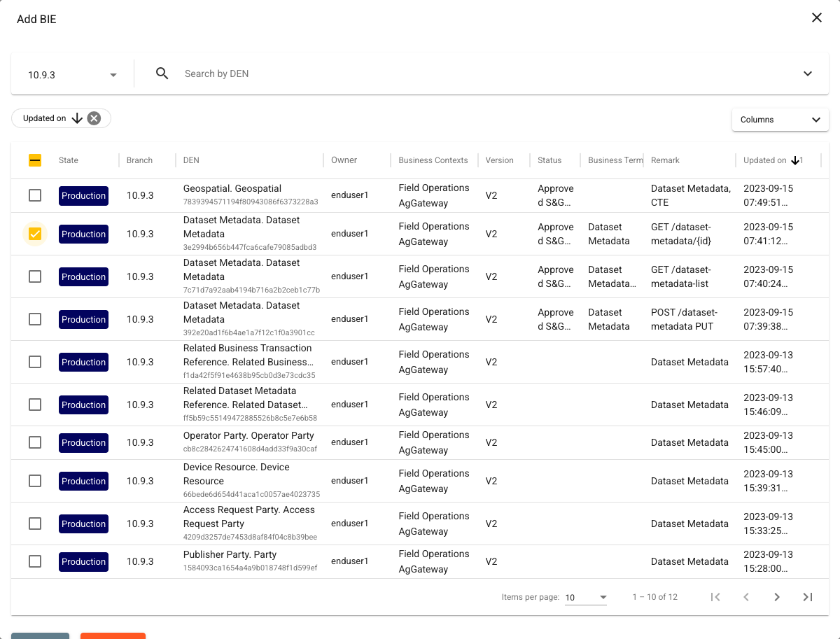Click the remark Dataset Metadata, CTE
Screen dimensions: 840x639
(x=691, y=195)
